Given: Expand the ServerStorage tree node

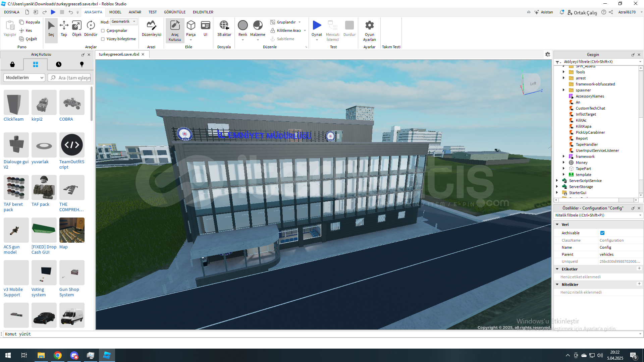Looking at the screenshot, I should tap(557, 187).
